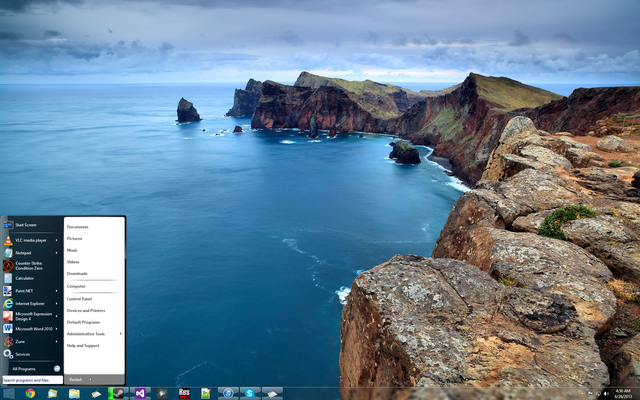Click the Search programs and files box
Screen dimensions: 640x400
tap(33, 380)
